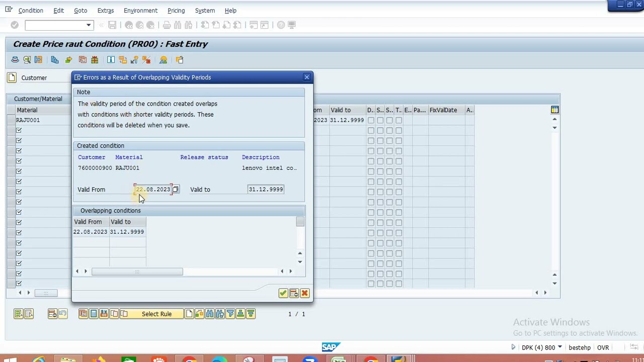Click the dialog list scroll up arrow
Image resolution: width=644 pixels, height=362 pixels.
point(300,253)
